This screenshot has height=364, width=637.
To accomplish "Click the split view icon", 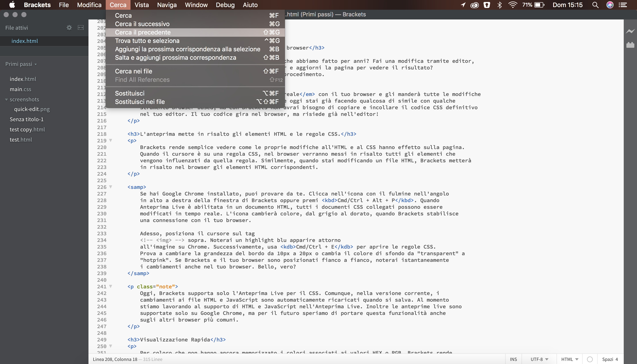I will pos(81,28).
